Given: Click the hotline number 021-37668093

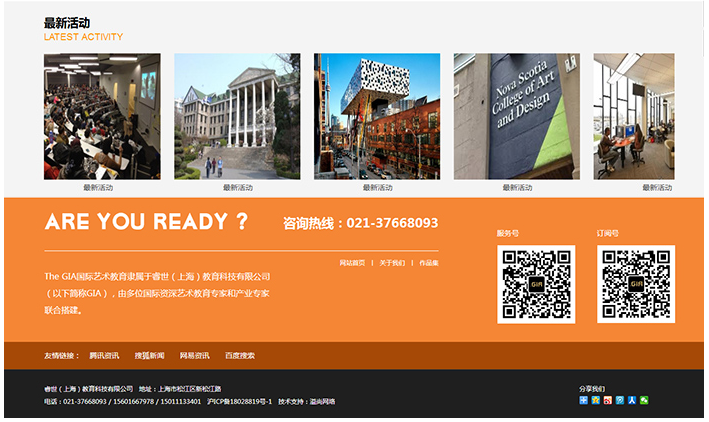Looking at the screenshot, I should 392,223.
